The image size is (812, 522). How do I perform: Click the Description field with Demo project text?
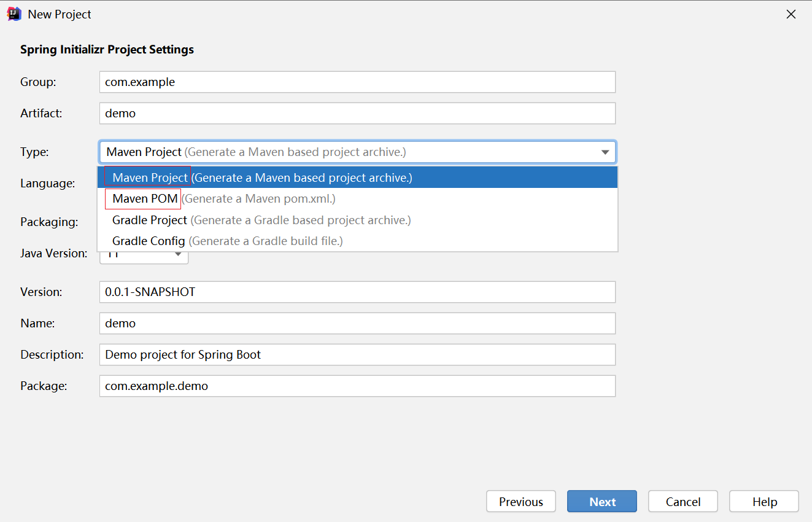[x=357, y=354]
